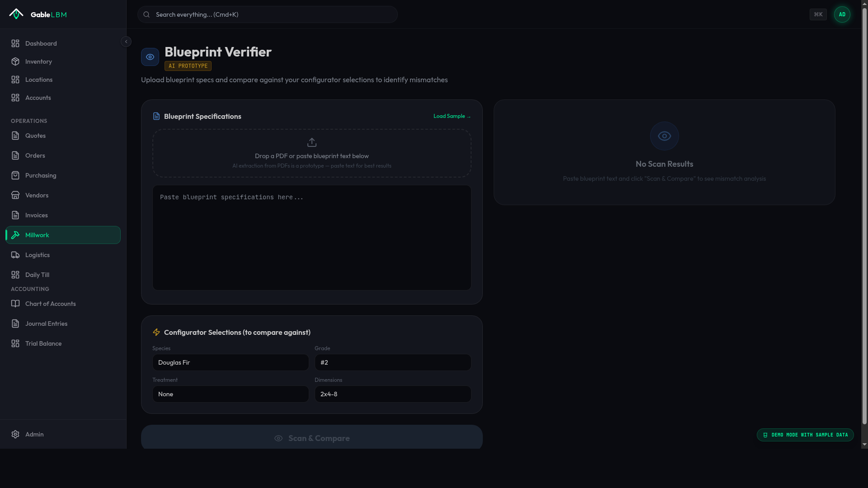Viewport: 868px width, 488px height.
Task: Click the Inventory box icon
Action: click(x=15, y=61)
